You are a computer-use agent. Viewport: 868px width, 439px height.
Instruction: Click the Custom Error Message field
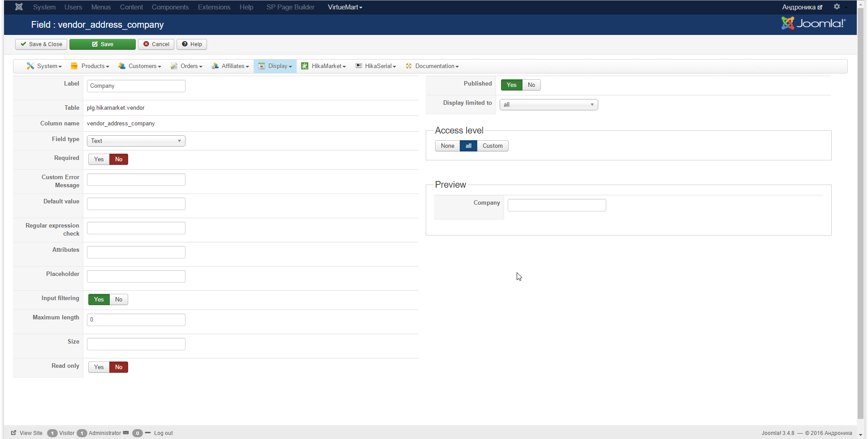tap(136, 180)
